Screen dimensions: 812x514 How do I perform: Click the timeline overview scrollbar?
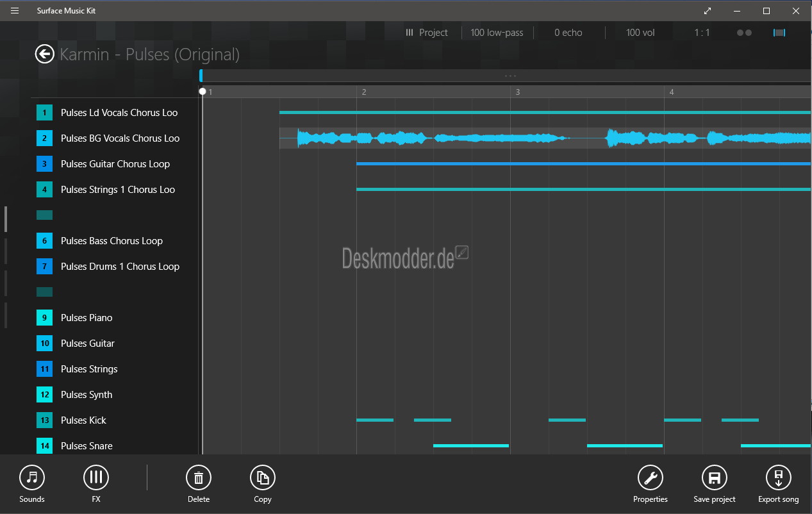(x=506, y=76)
